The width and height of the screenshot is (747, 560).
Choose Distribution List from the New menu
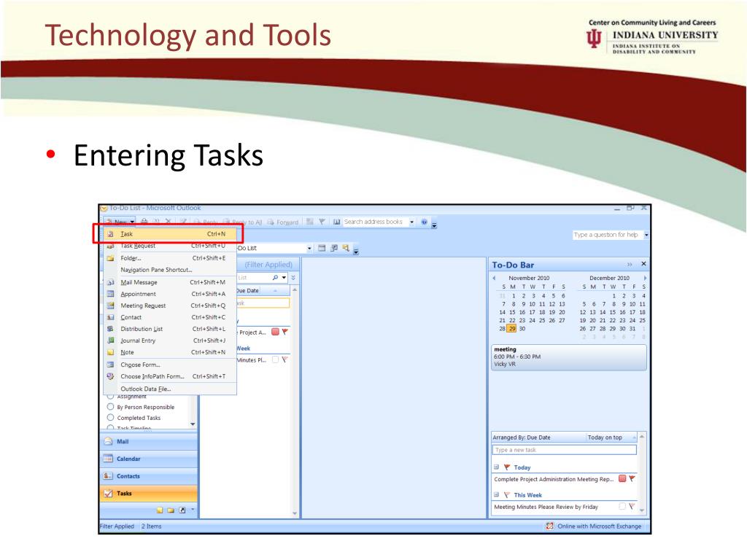[x=171, y=329]
